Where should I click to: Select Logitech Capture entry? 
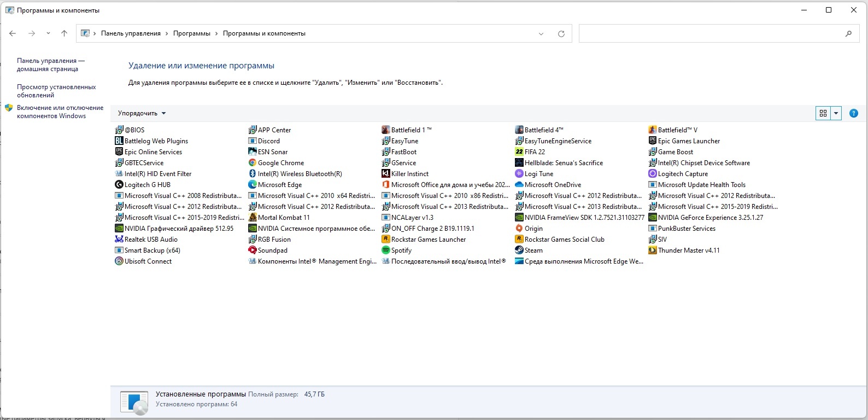(678, 174)
